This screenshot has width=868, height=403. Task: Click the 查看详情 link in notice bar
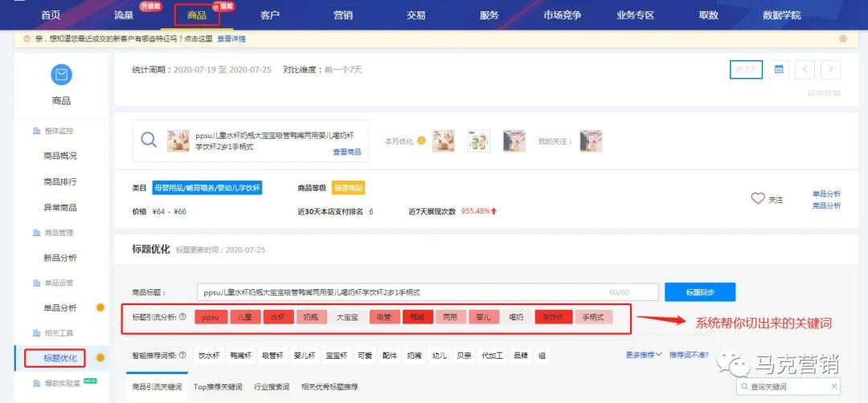[x=231, y=39]
